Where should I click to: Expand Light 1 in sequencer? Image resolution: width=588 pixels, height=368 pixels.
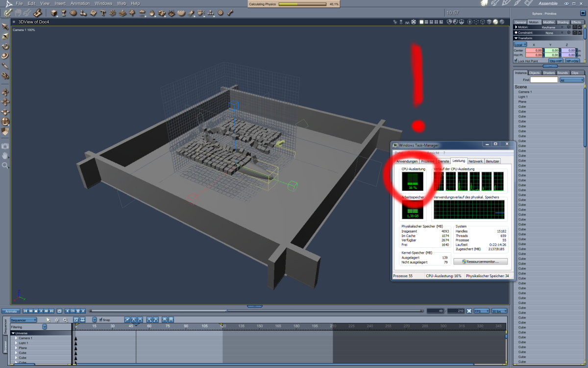tap(16, 343)
